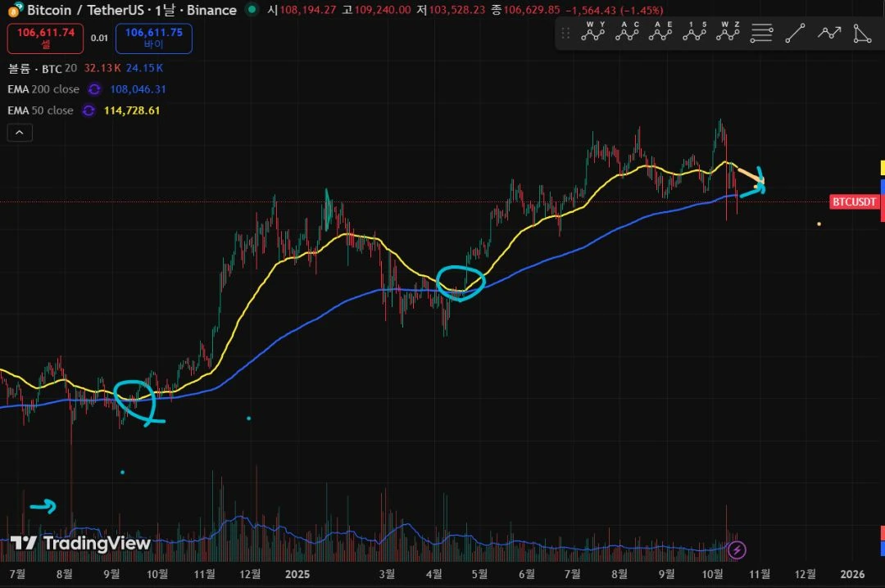Click the 5월 label on time axis
The image size is (885, 588).
[479, 574]
